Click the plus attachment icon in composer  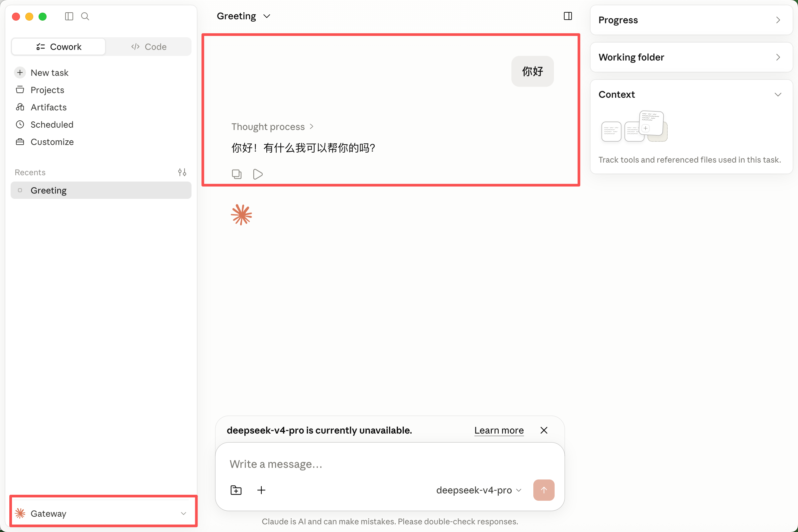(261, 490)
